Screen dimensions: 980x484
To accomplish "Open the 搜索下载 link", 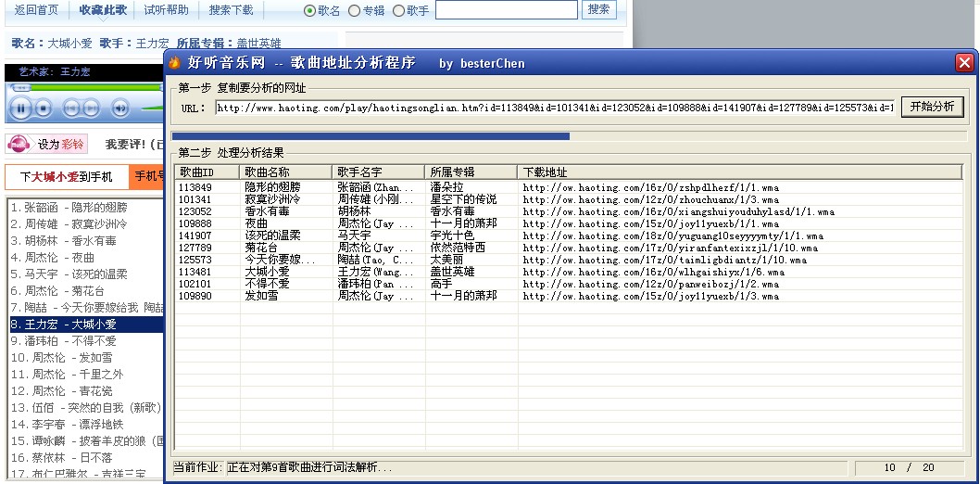I will [232, 10].
